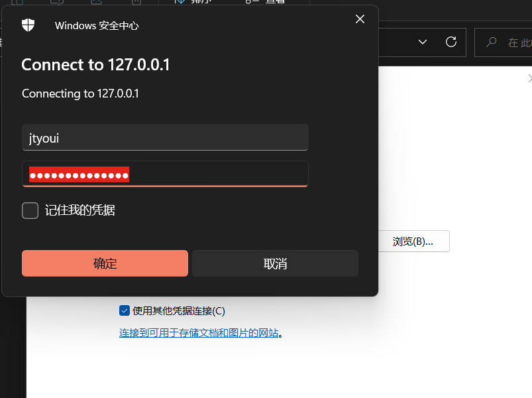Open the address bar dropdown chevron

[x=423, y=42]
